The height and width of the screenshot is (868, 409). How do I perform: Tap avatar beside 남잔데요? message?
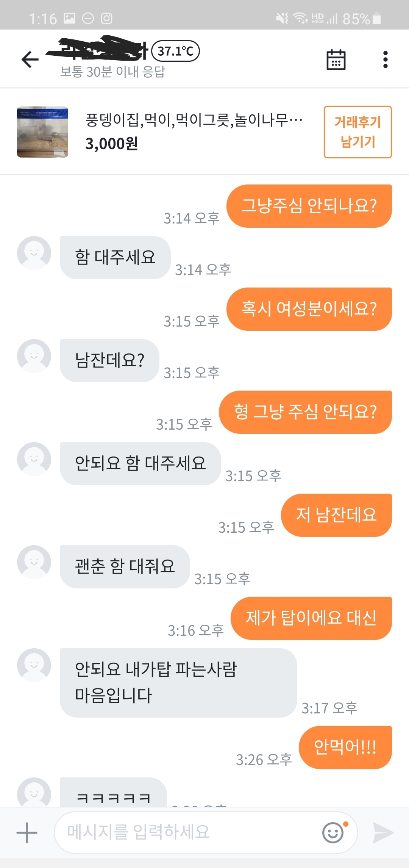click(x=34, y=356)
